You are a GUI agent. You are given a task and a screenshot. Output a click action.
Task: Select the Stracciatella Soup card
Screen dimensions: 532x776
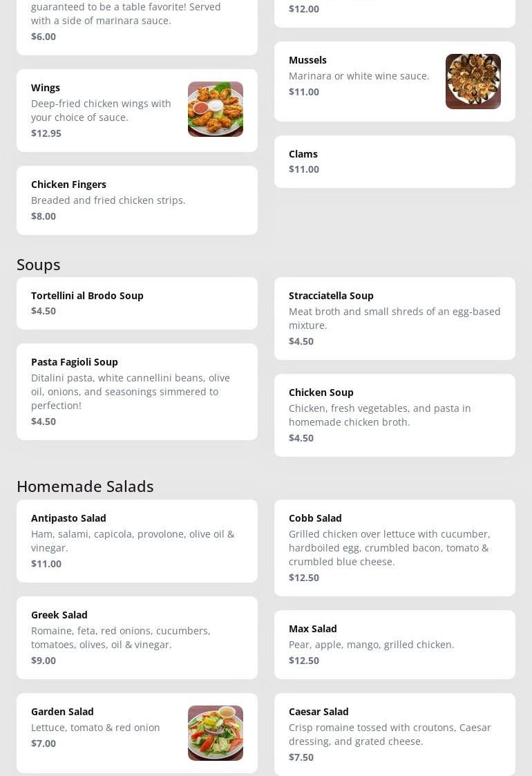pyautogui.click(x=395, y=319)
